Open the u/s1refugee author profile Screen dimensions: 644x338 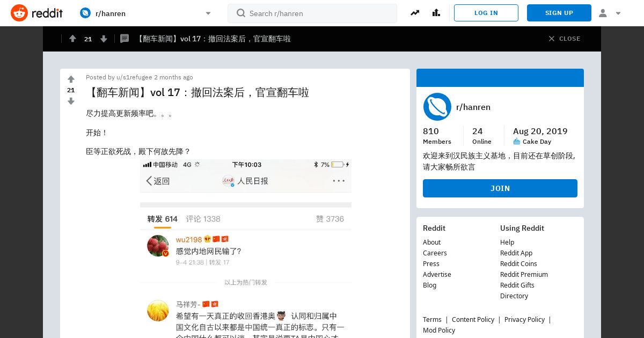134,77
